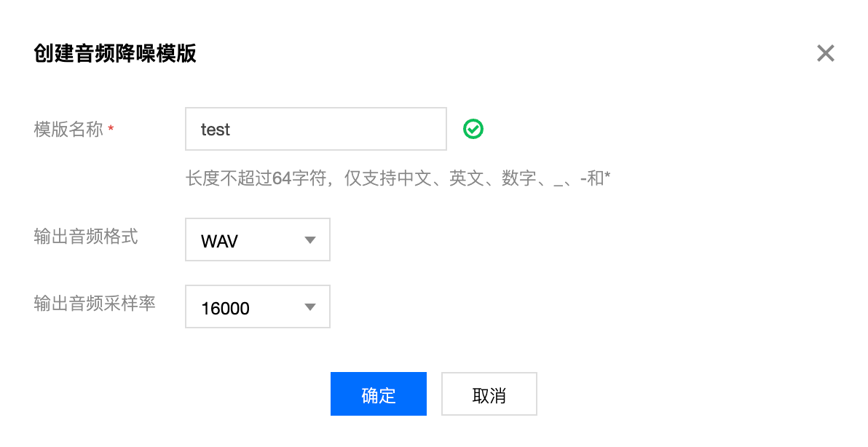Confirm with the blue 确定 button
868x447 pixels.
coord(379,394)
